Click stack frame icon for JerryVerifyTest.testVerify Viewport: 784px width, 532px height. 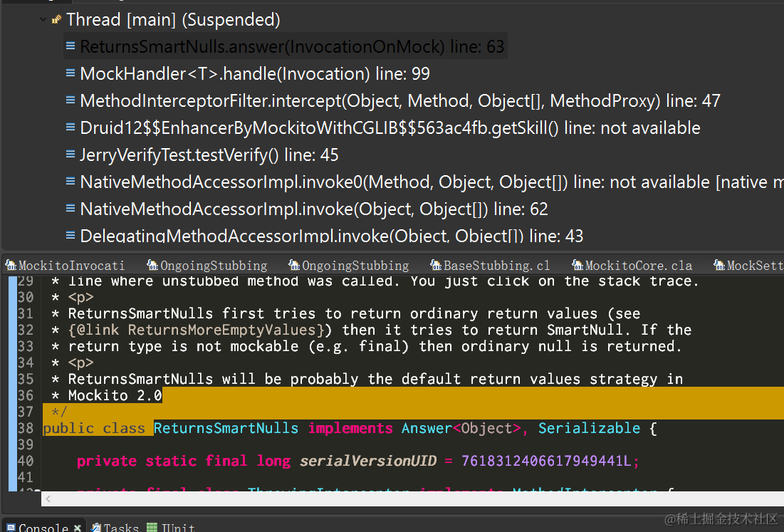[x=70, y=154]
